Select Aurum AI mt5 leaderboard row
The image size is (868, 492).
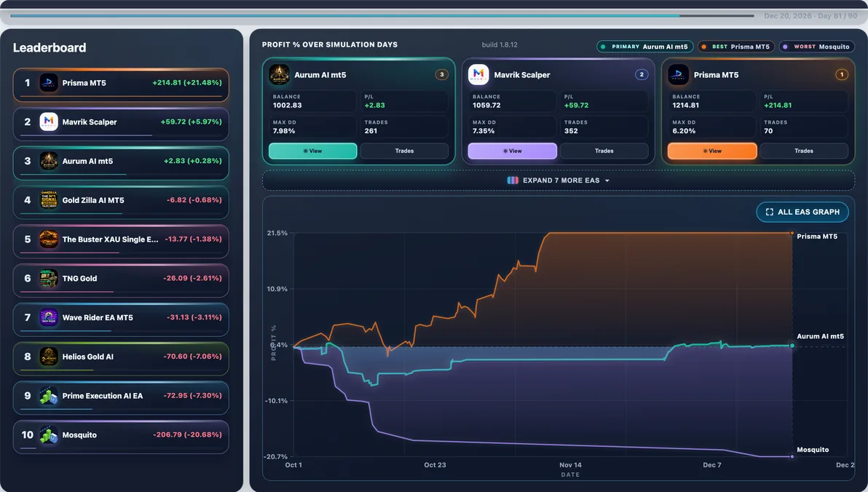121,163
